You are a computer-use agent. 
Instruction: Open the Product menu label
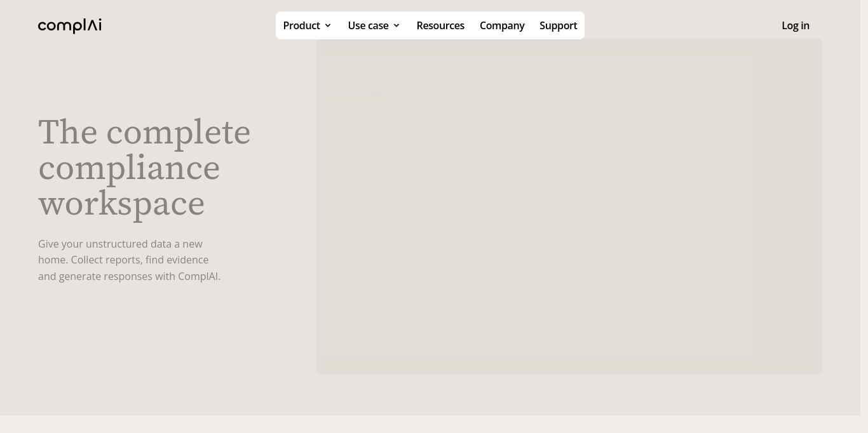[301, 25]
